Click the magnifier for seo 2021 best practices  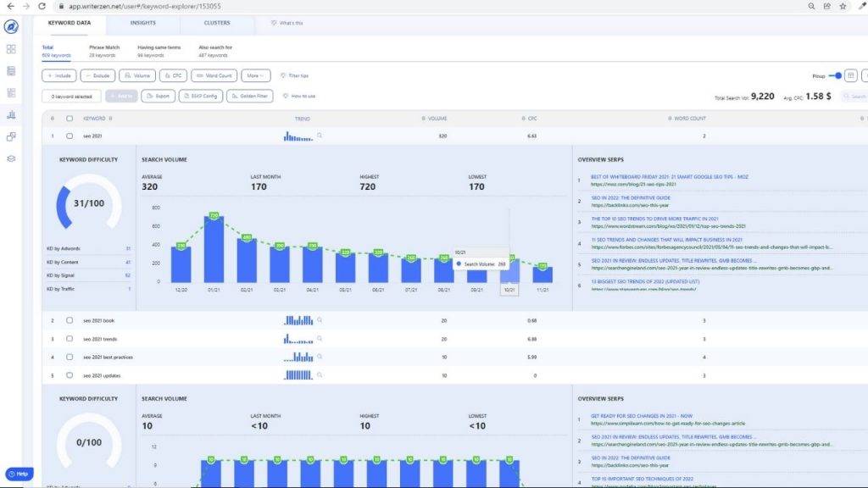coord(320,357)
